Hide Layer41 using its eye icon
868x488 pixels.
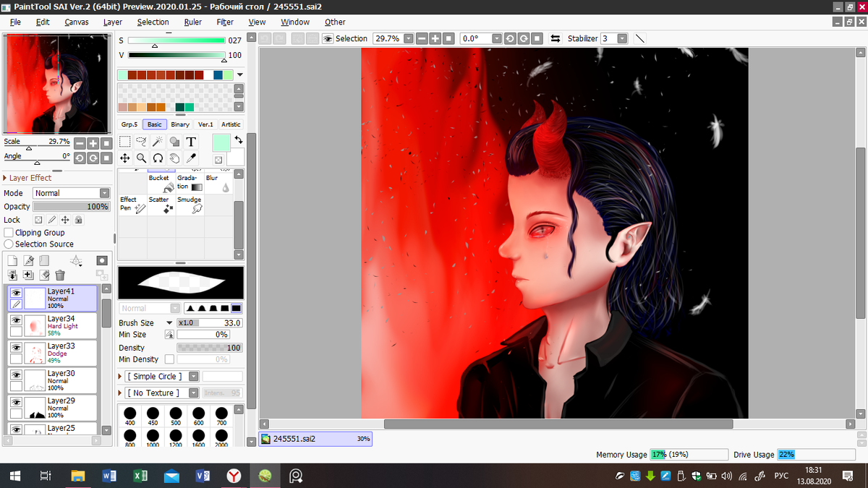tap(16, 292)
